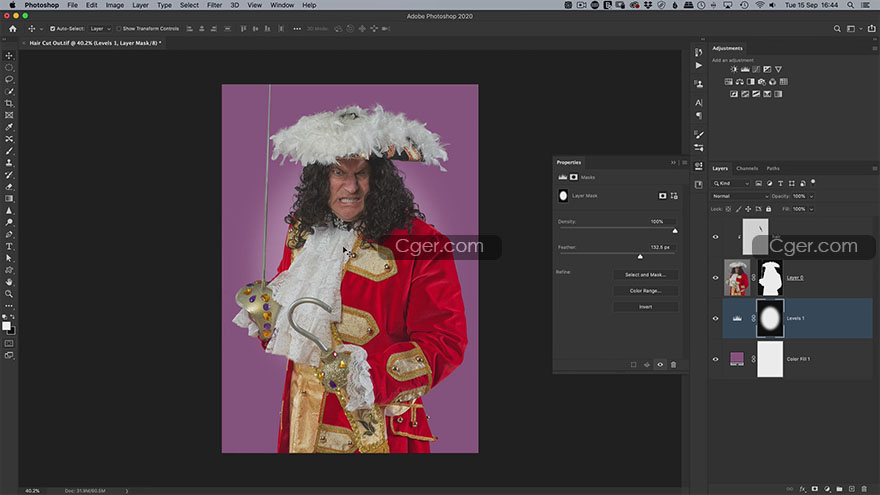Screen dimensions: 880x495
Task: Collapse the Properties panel double-arrow
Action: (x=673, y=163)
